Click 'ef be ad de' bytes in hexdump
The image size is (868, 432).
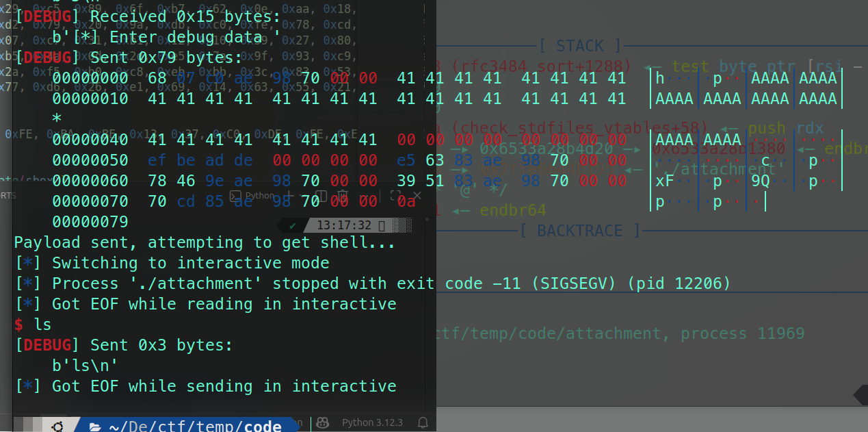pyautogui.click(x=200, y=160)
